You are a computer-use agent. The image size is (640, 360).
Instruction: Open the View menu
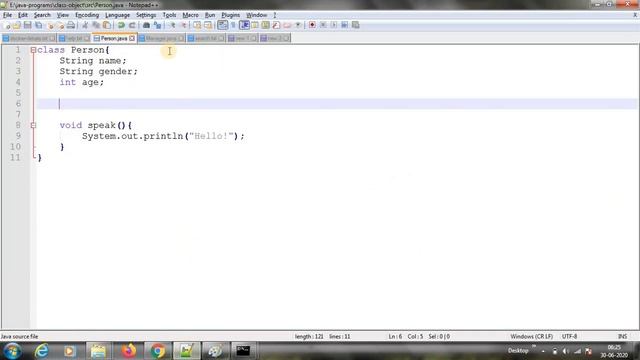coord(62,15)
